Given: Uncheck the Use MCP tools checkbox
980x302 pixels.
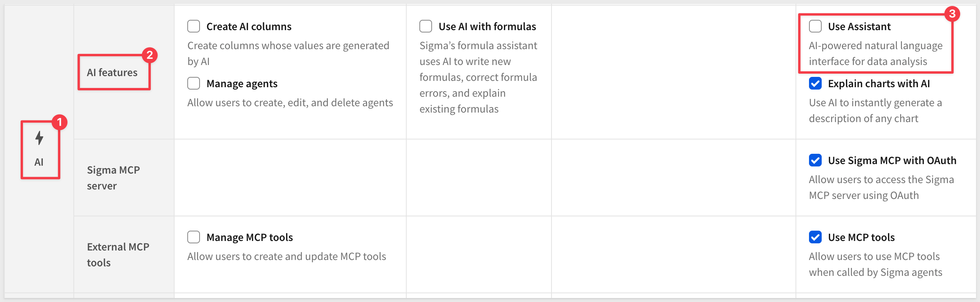Looking at the screenshot, I should 815,237.
